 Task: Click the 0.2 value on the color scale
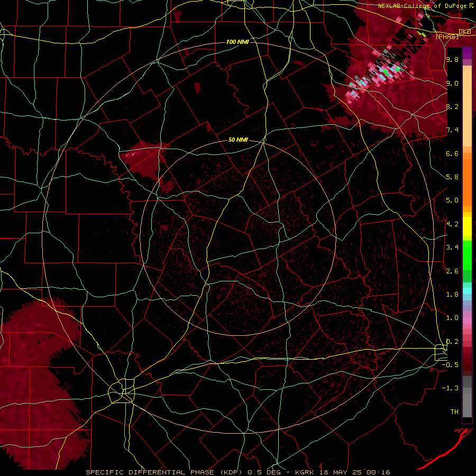[452, 342]
